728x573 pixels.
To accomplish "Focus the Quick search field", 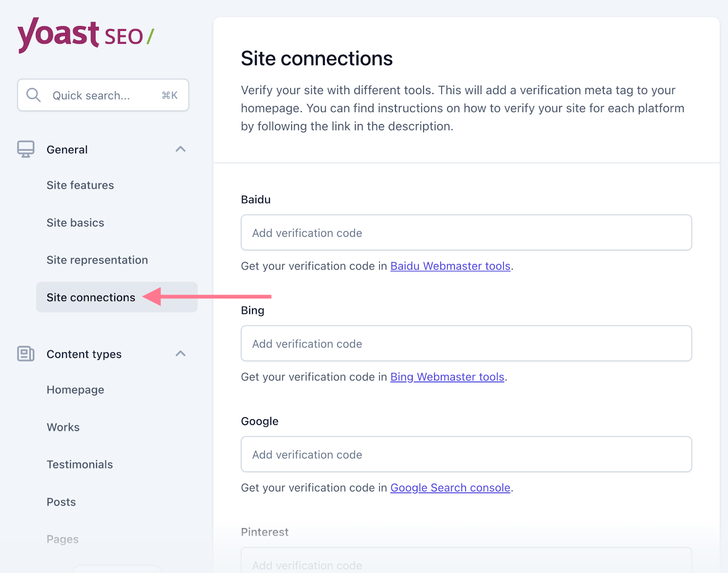I will tap(103, 95).
